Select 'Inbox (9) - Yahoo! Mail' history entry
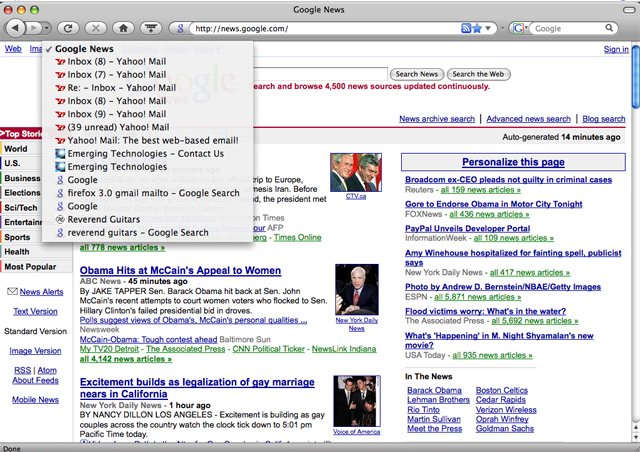Image resolution: width=640 pixels, height=452 pixels. pos(117,114)
